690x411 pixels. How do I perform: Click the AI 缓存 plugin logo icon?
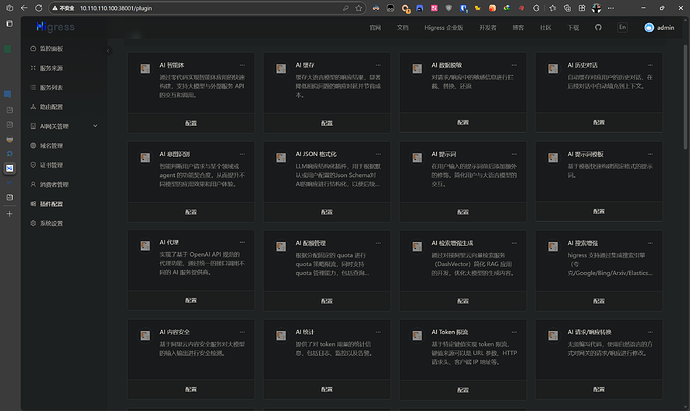click(x=281, y=69)
